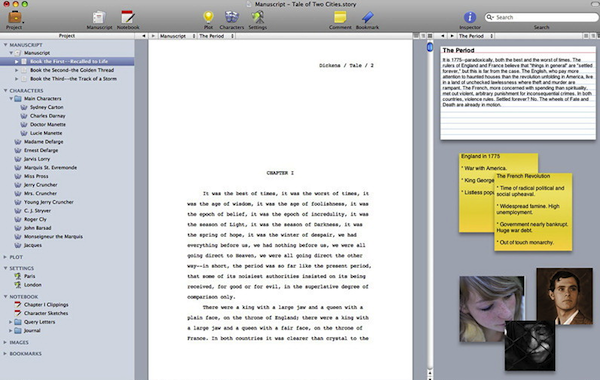The width and height of the screenshot is (600, 380).
Task: Expand the Query Letters folder
Action: coord(11,322)
